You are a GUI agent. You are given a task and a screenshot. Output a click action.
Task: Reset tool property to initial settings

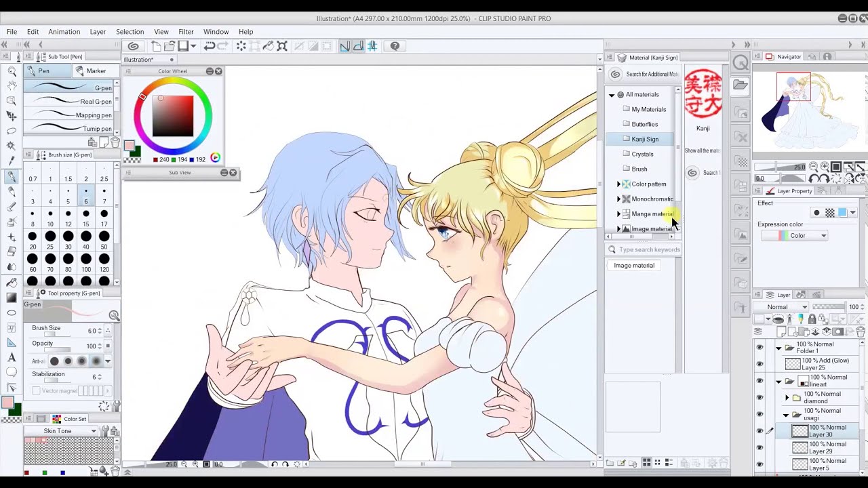click(x=104, y=406)
